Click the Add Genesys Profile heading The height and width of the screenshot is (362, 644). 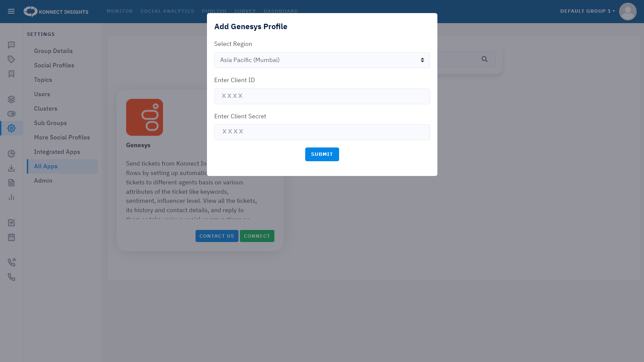251,26
